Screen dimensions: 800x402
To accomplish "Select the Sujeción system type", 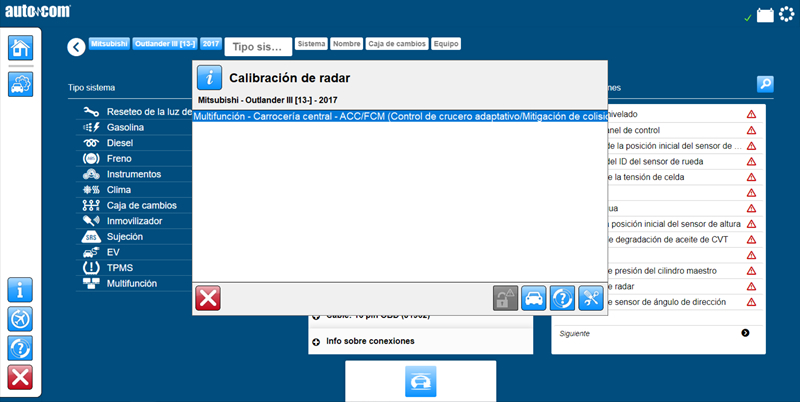I will click(x=134, y=237).
